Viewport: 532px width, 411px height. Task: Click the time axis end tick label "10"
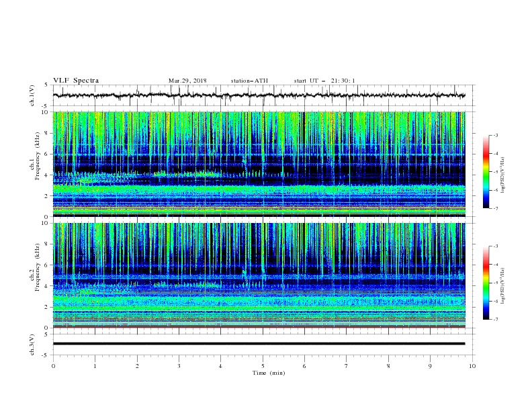[472, 366]
